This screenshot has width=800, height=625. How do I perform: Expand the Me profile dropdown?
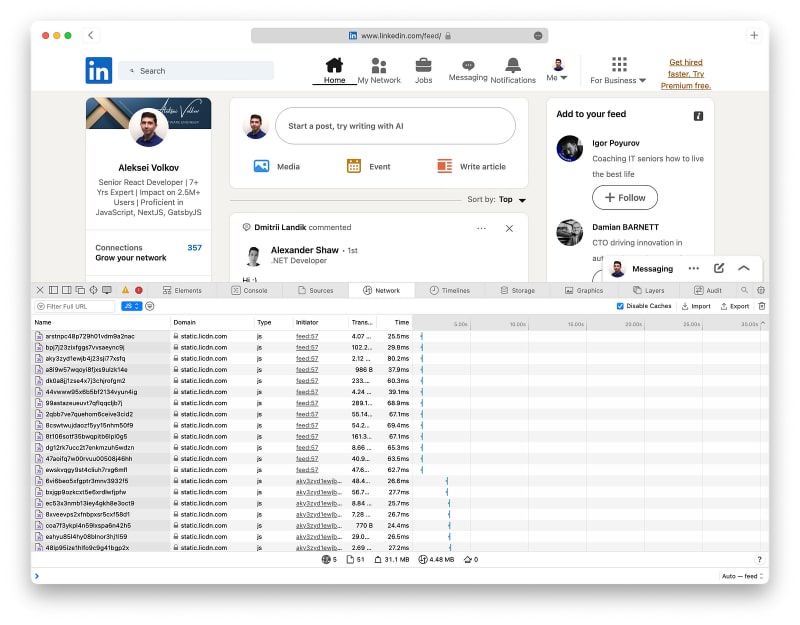[x=557, y=70]
